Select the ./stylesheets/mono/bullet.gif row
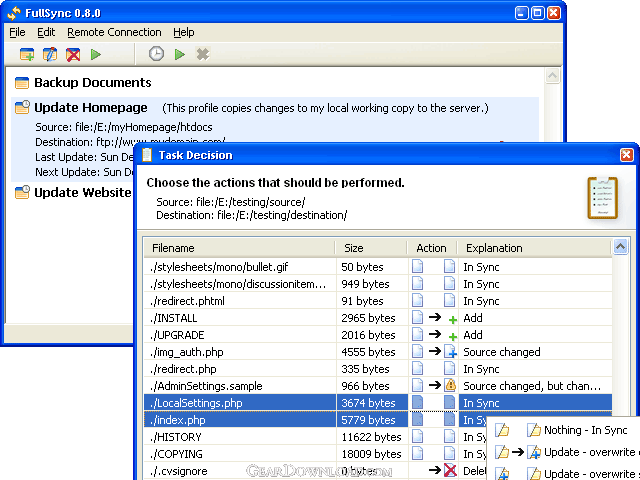640x480 pixels. (x=378, y=267)
